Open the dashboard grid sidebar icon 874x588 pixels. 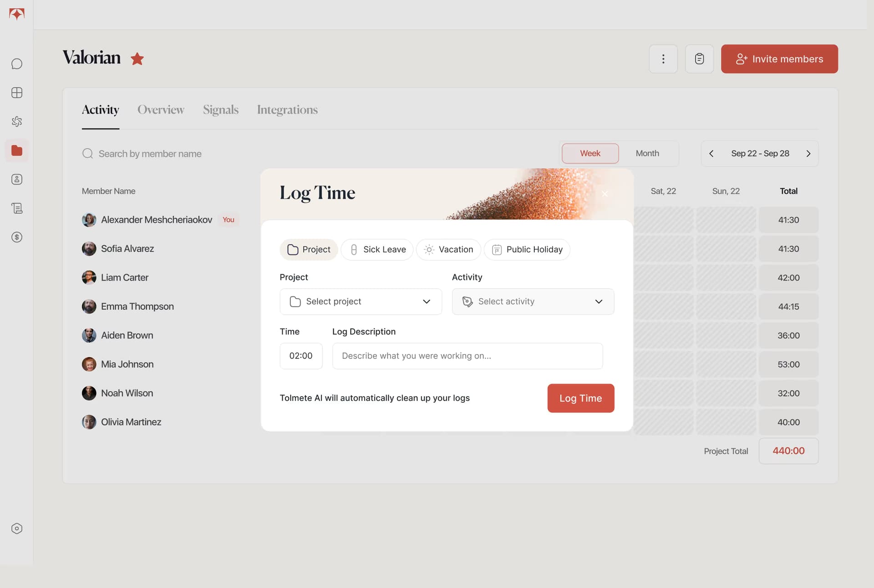(x=17, y=93)
